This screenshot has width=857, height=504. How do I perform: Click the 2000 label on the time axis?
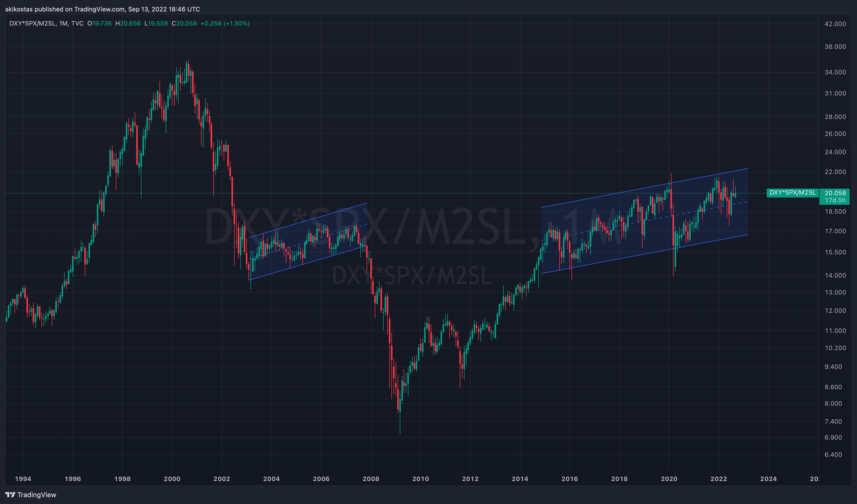[172, 479]
